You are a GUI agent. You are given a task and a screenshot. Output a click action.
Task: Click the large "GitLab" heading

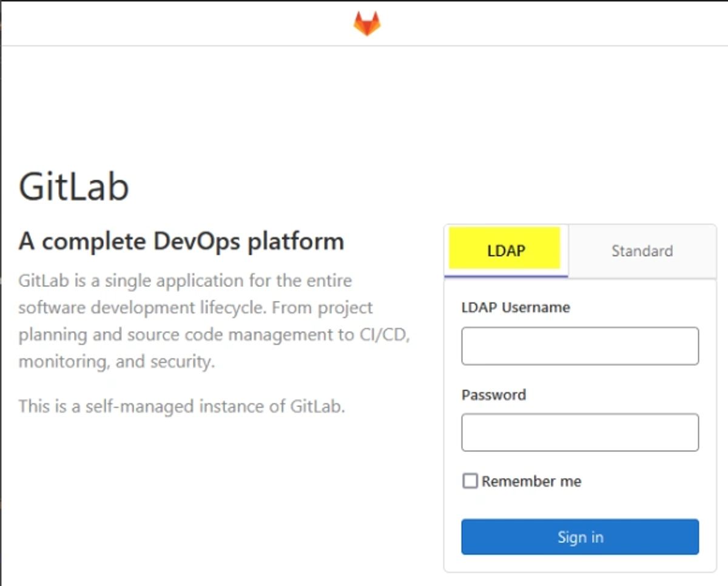[x=74, y=187]
